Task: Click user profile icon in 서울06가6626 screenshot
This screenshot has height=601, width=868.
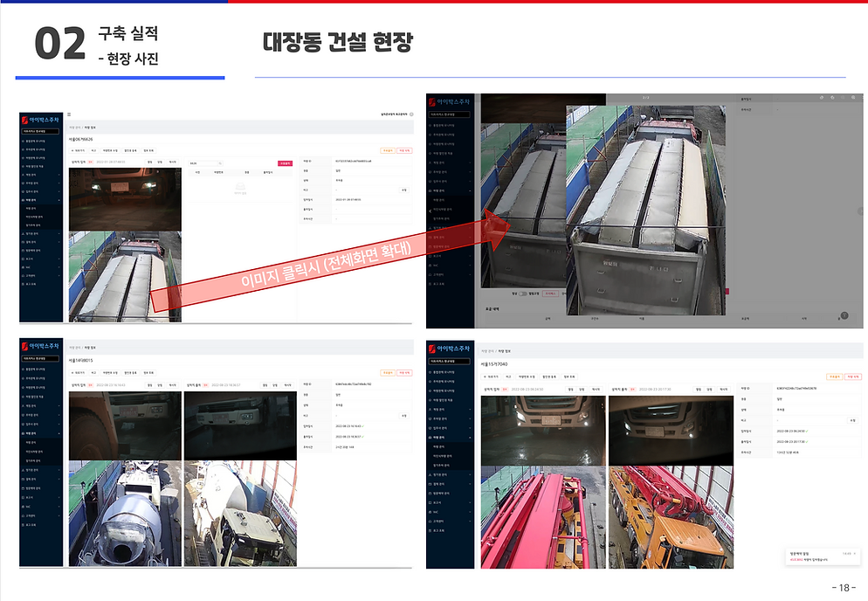Action: (x=411, y=114)
